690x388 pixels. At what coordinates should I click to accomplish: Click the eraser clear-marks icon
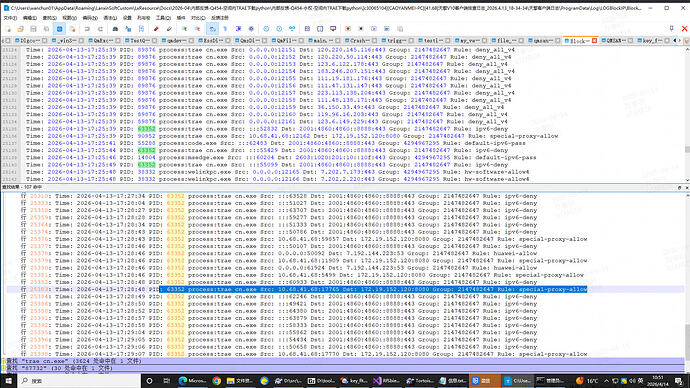[169, 29]
